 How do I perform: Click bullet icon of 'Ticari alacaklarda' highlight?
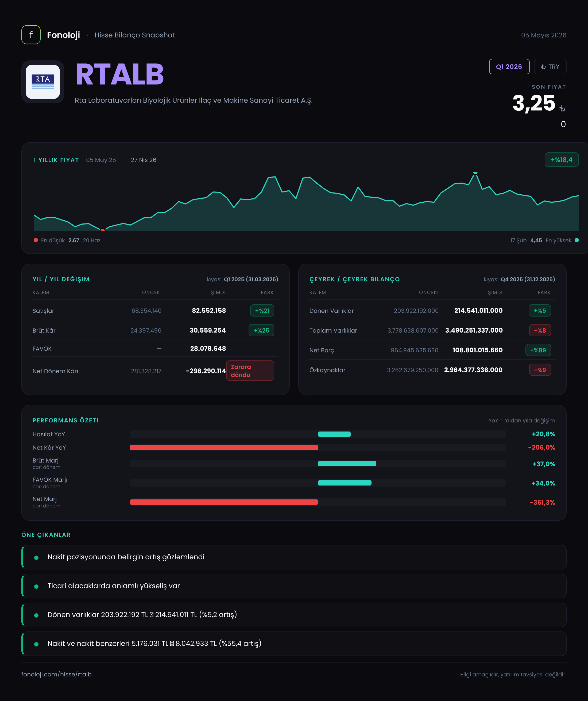pos(36,587)
